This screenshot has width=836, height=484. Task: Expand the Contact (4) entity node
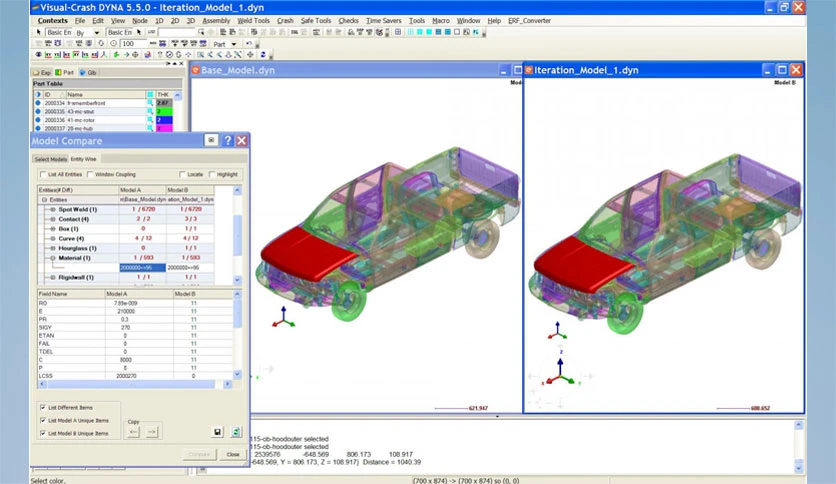click(x=53, y=219)
